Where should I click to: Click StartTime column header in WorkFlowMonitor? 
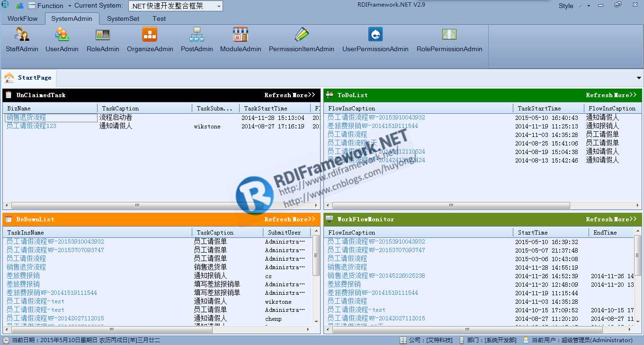(551, 233)
